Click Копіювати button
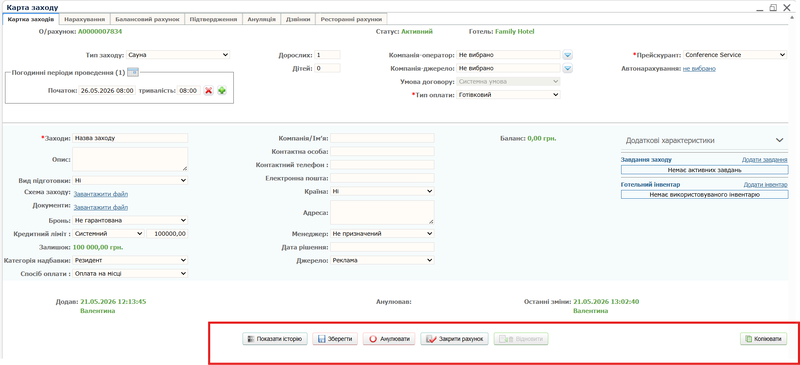The height and width of the screenshot is (365, 800). 764,338
